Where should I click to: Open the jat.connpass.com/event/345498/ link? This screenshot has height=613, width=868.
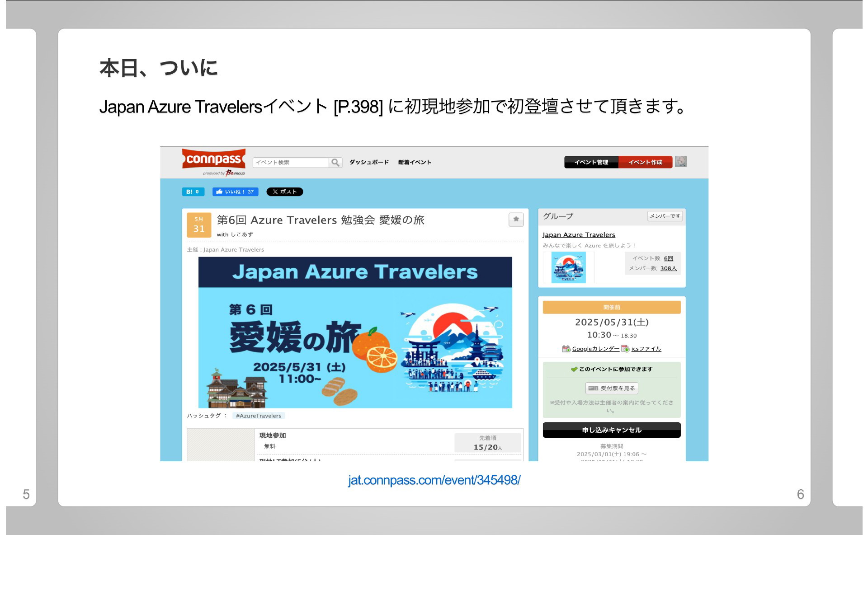click(434, 480)
